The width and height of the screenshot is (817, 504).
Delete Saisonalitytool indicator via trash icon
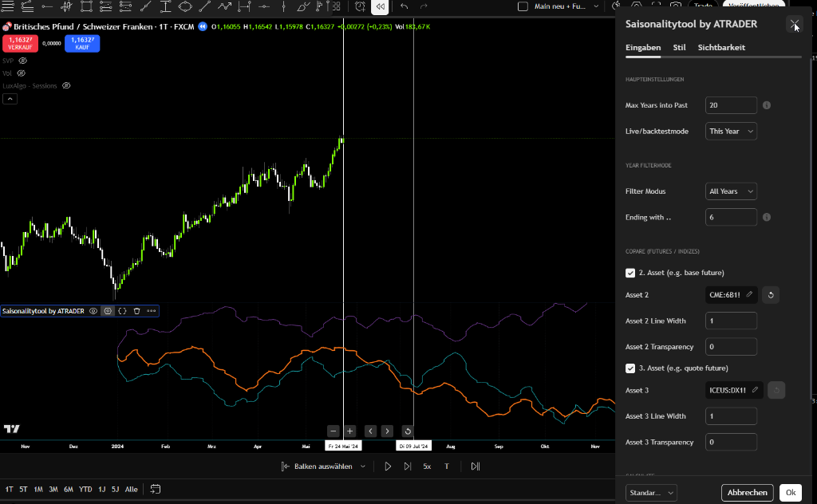(136, 311)
